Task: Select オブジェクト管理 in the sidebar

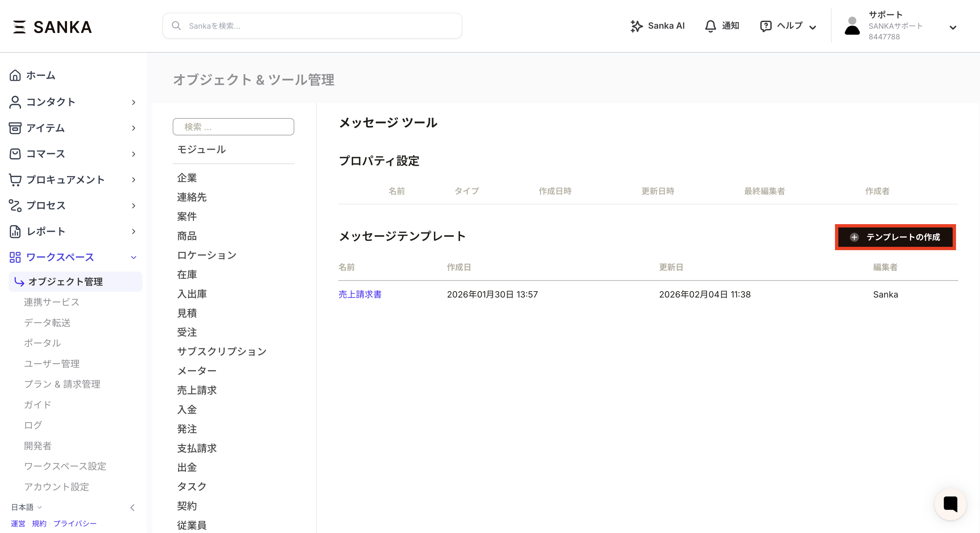Action: click(65, 282)
